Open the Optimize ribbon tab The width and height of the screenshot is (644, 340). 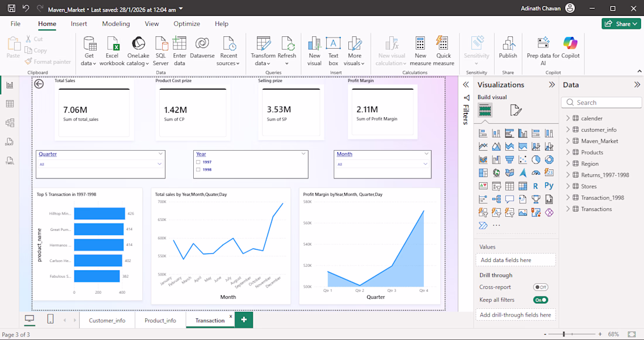coord(186,23)
